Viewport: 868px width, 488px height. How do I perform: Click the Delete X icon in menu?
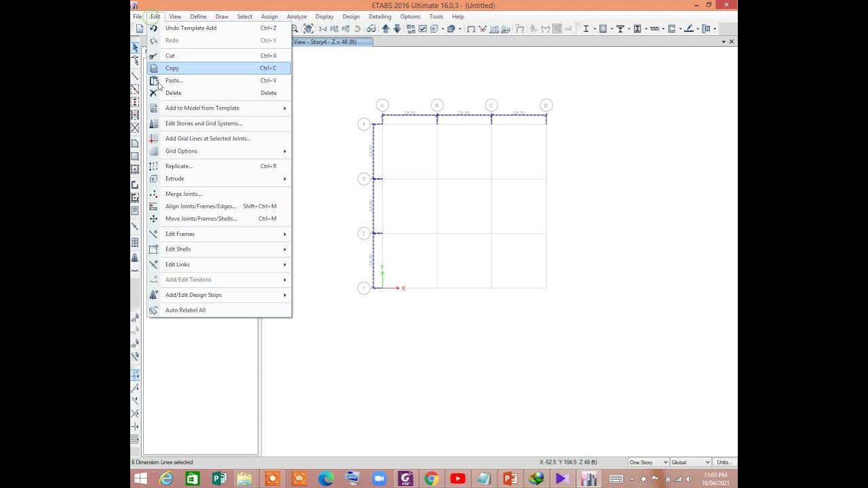[x=154, y=93]
